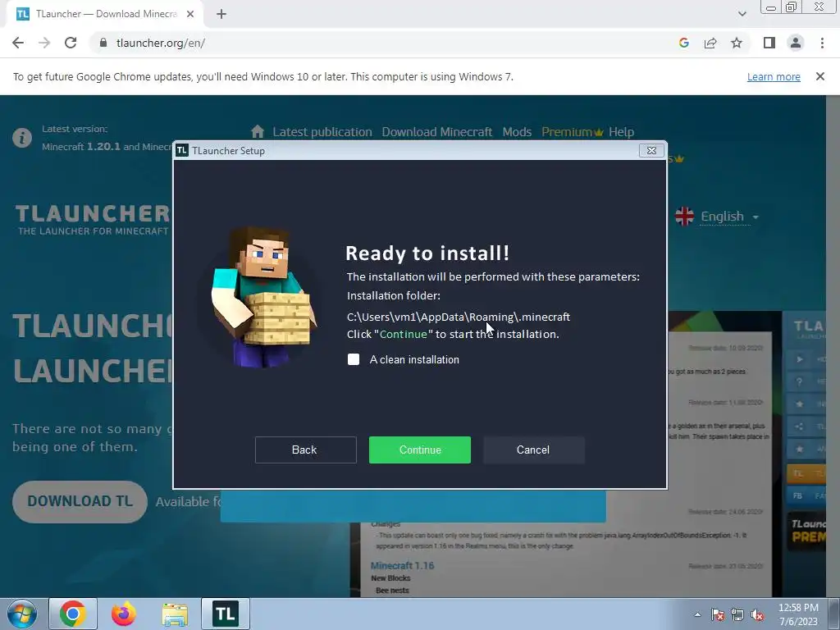
Task: Open the Windows Start menu
Action: tap(22, 614)
